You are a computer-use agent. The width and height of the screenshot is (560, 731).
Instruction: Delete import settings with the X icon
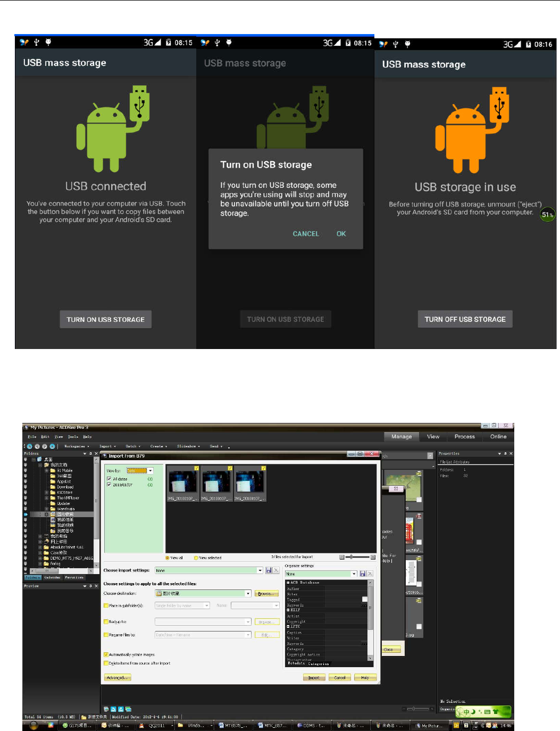pyautogui.click(x=276, y=570)
